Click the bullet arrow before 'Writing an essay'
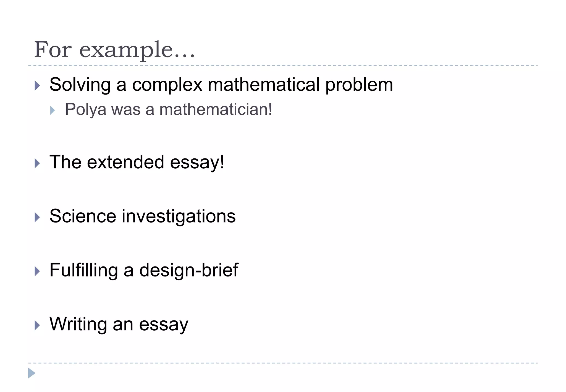This screenshot has height=392, width=566. click(x=37, y=325)
